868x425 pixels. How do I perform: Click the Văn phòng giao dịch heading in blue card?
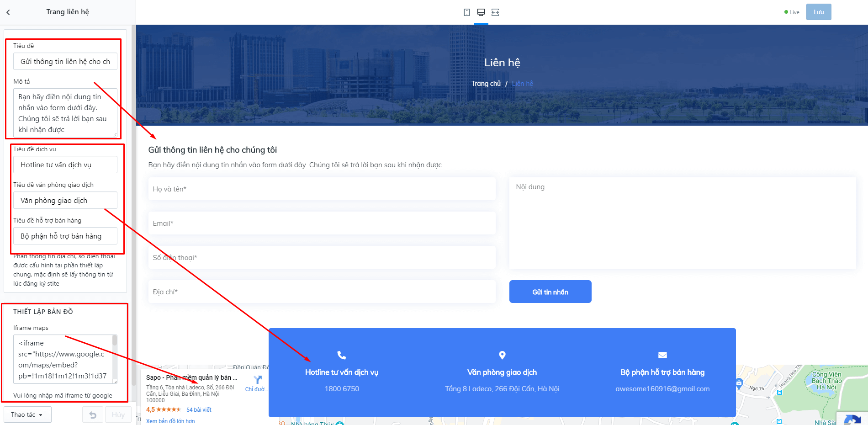502,372
